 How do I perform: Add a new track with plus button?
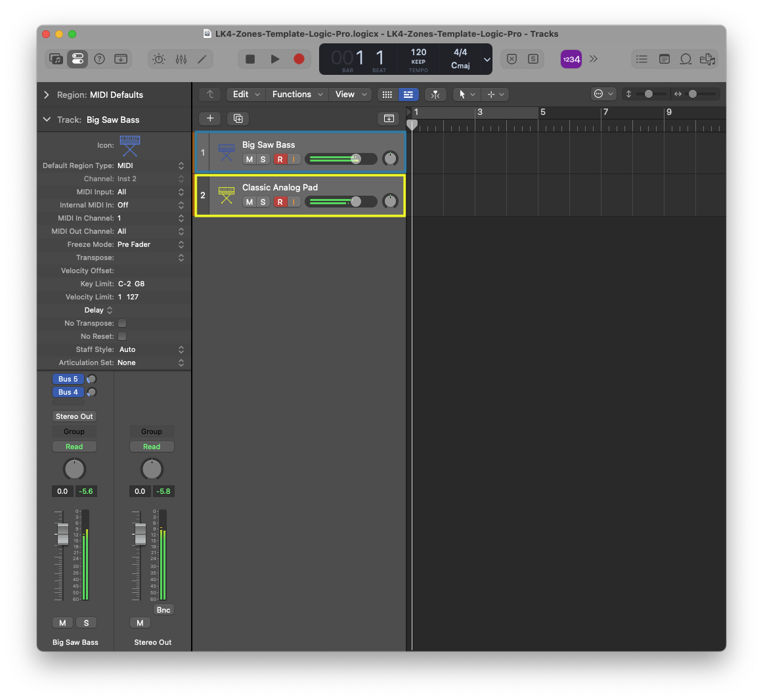coord(210,118)
